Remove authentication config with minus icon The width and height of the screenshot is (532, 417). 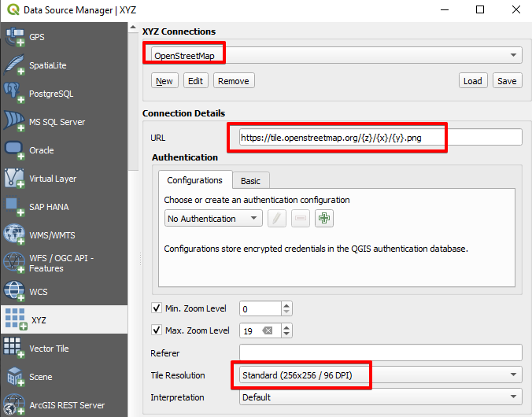[x=301, y=218]
